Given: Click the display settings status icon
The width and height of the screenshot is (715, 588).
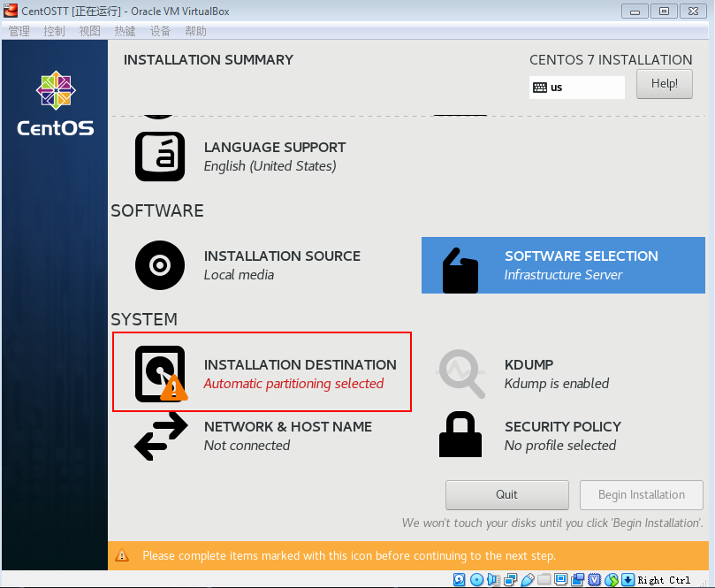Looking at the screenshot, I should 561,579.
